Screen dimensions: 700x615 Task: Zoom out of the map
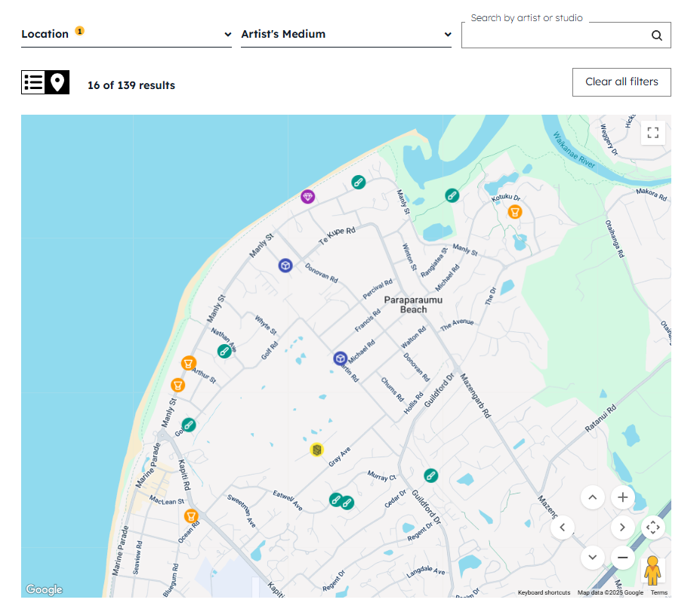tap(622, 558)
